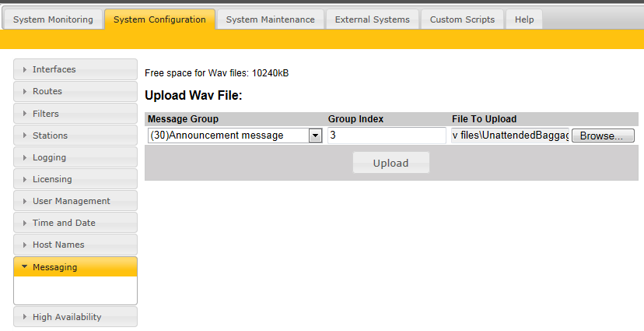The width and height of the screenshot is (644, 331).
Task: Expand the Licensing sidebar section
Action: 75,179
